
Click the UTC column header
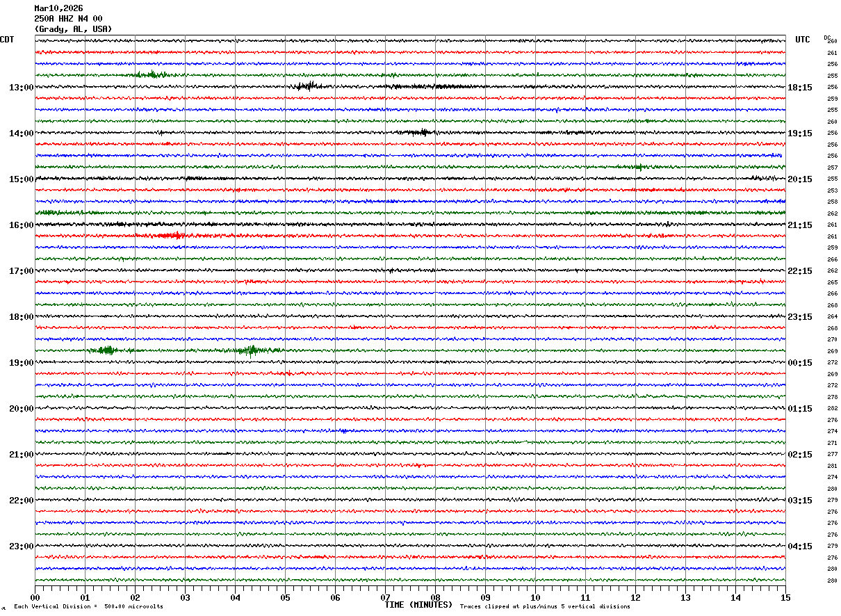(x=803, y=40)
